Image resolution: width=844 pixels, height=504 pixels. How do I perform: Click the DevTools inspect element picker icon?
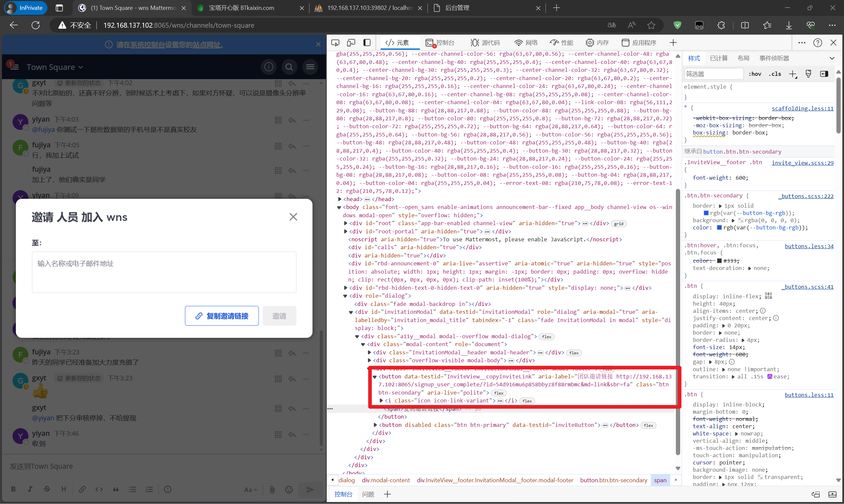click(335, 43)
